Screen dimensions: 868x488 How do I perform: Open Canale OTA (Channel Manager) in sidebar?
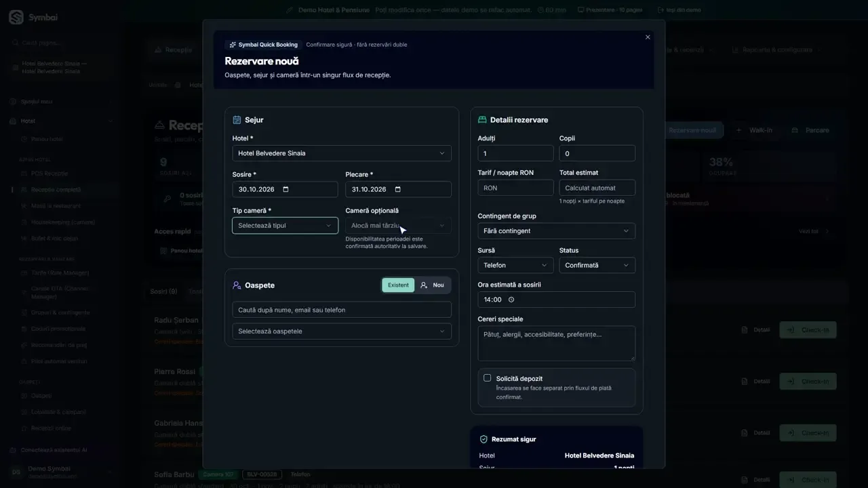click(60, 293)
